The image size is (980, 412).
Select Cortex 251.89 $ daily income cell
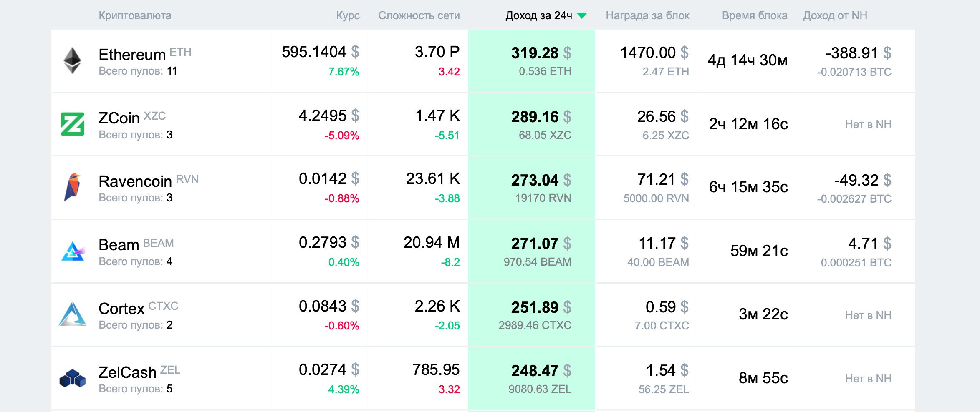click(x=541, y=308)
